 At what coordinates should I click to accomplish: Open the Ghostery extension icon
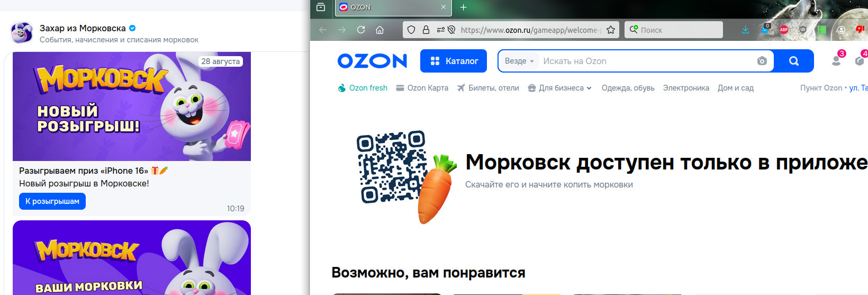765,29
